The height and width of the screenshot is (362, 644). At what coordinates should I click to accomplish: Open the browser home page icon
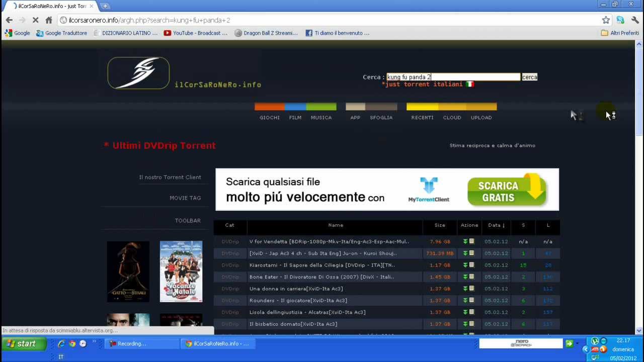[x=49, y=20]
